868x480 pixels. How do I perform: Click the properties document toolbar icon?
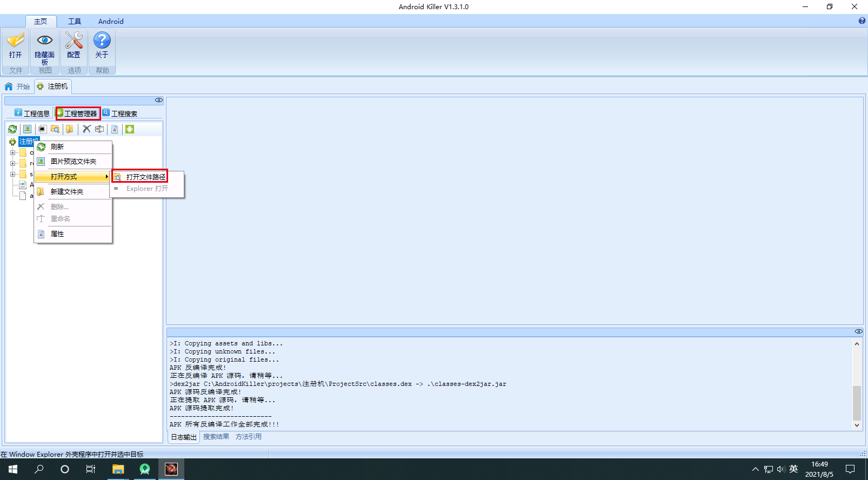coord(115,129)
